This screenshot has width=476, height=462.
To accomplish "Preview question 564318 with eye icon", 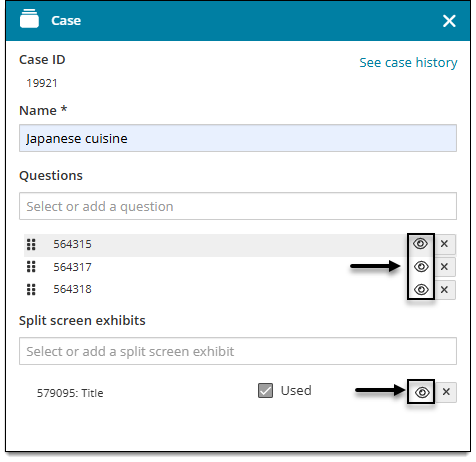I will 421,289.
